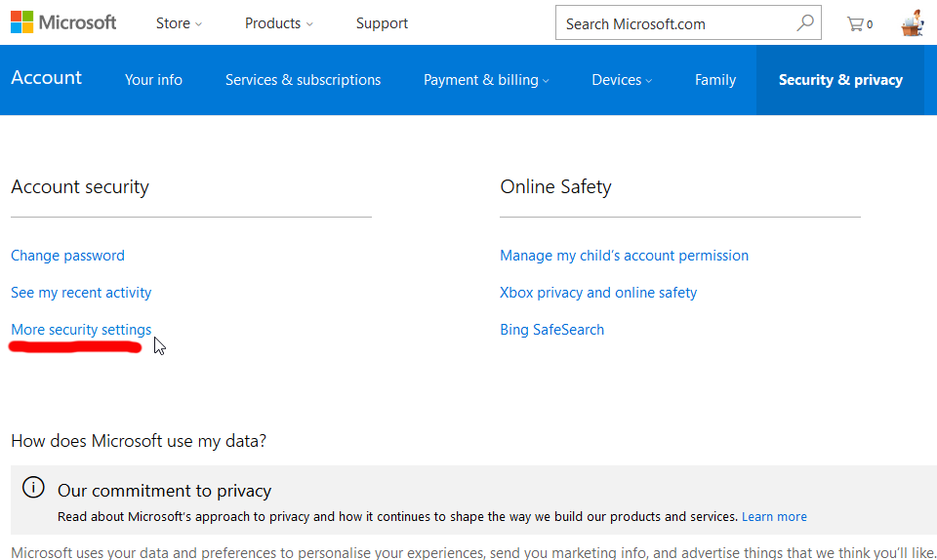
Task: Go to the Account home
Action: point(46,78)
